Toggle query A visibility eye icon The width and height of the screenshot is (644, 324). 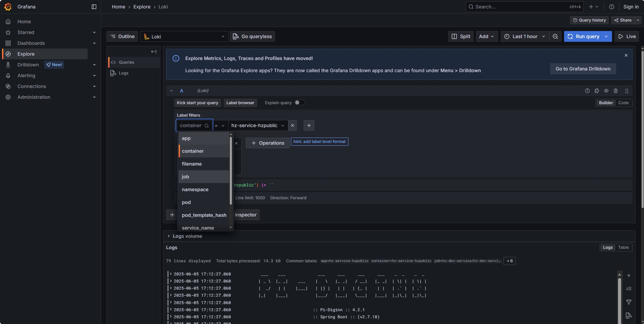(x=606, y=91)
